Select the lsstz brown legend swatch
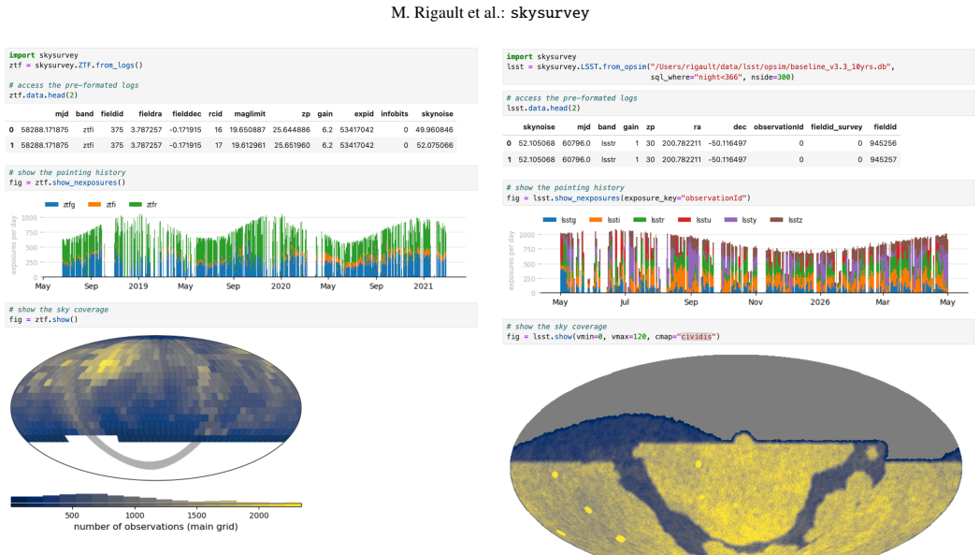 tap(776, 220)
